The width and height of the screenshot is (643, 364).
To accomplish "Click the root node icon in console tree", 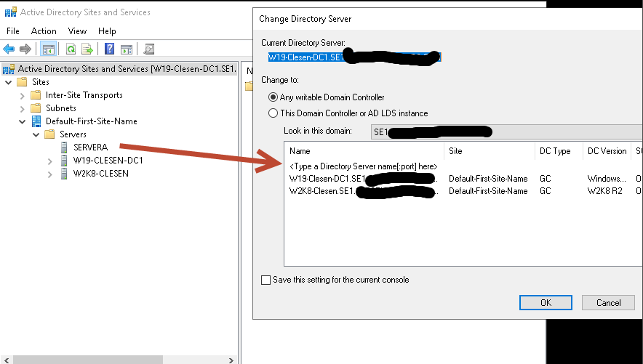I will coord(9,69).
